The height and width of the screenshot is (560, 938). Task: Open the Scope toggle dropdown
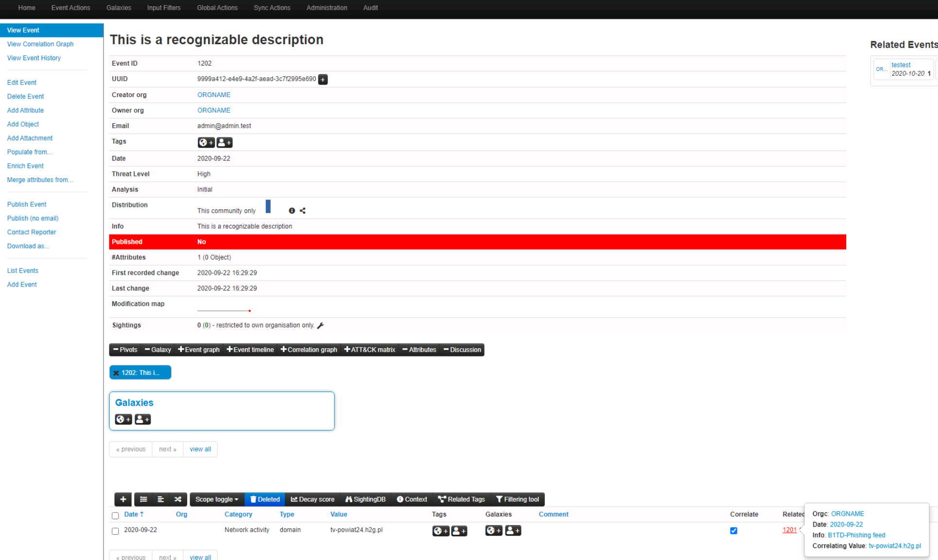tap(217, 499)
